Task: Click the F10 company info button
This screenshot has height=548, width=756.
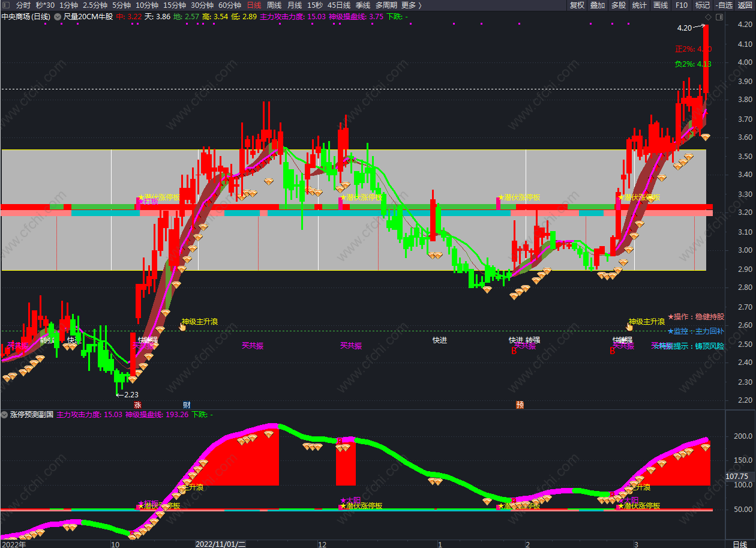Action: (682, 5)
